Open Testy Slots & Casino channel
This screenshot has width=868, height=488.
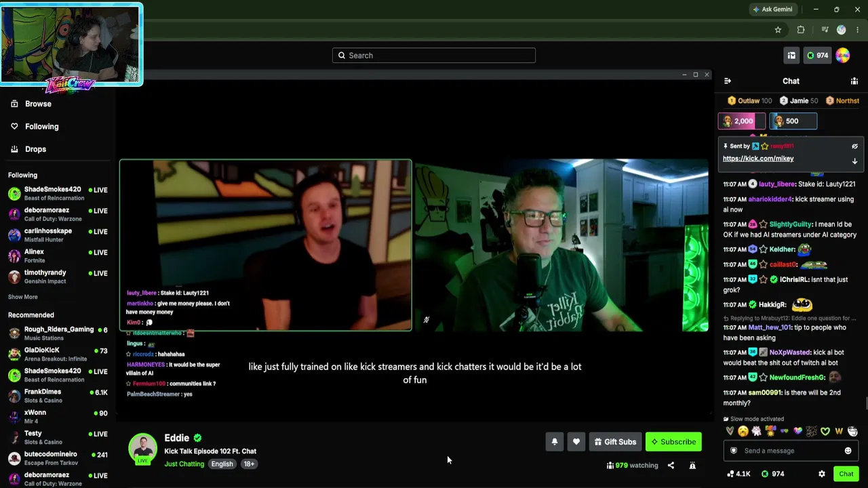pyautogui.click(x=58, y=438)
